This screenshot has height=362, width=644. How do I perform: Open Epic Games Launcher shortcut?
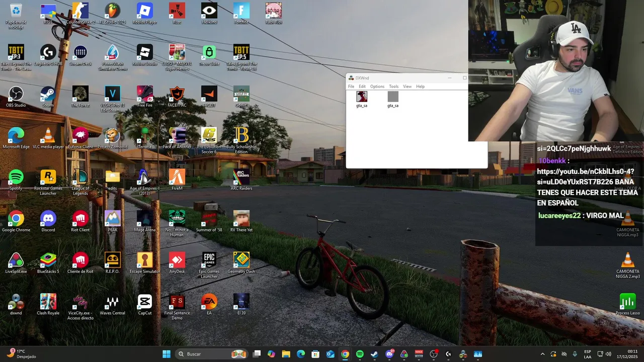click(209, 265)
